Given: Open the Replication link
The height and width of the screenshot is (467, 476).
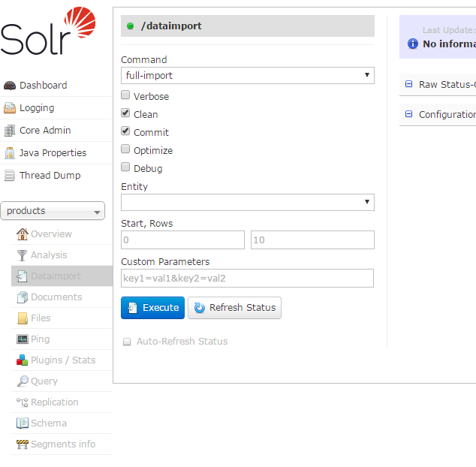Looking at the screenshot, I should (x=55, y=402).
